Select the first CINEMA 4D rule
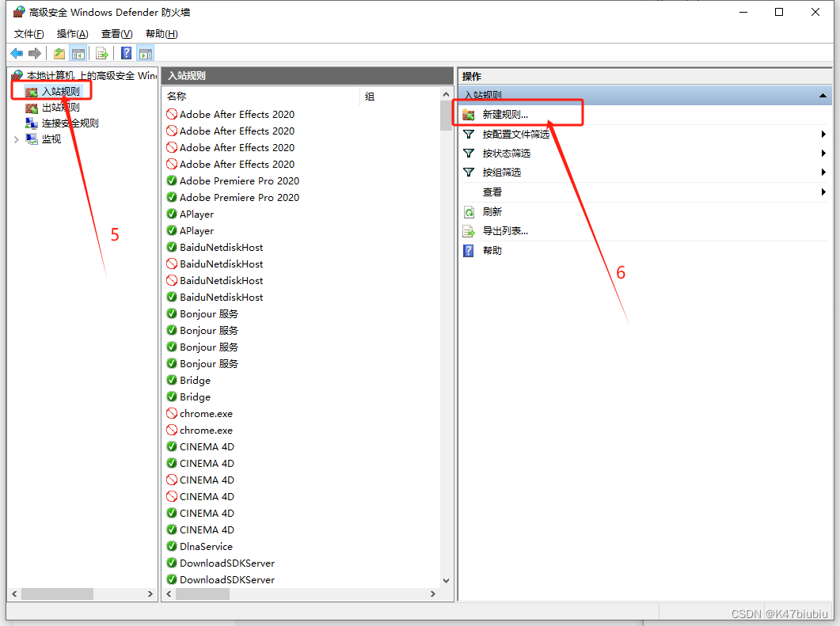Screen dimensions: 840x626 [x=207, y=446]
